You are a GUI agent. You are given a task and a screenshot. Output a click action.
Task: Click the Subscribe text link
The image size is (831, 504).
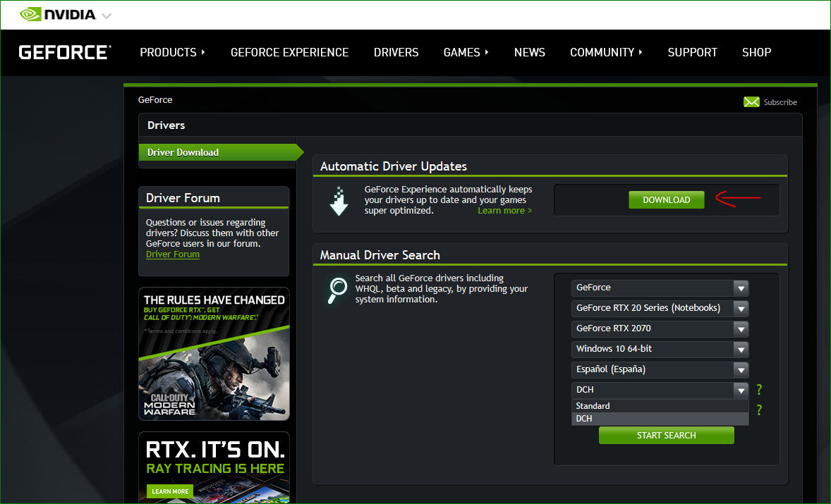(780, 102)
